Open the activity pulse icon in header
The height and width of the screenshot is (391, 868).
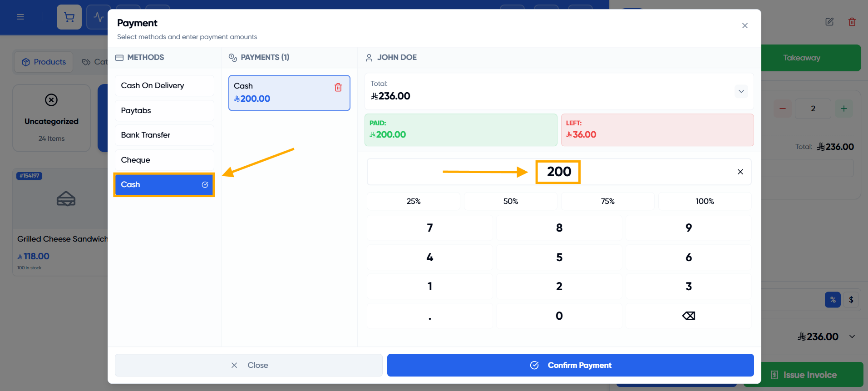tap(98, 17)
